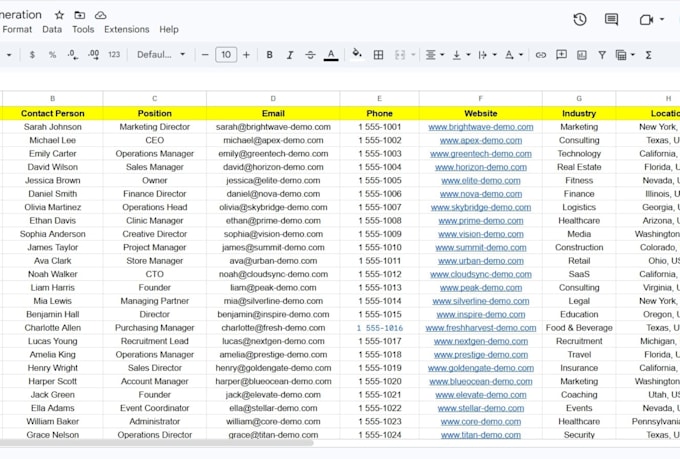
Task: Open the www.goldengate-demo.com link
Action: (x=481, y=368)
